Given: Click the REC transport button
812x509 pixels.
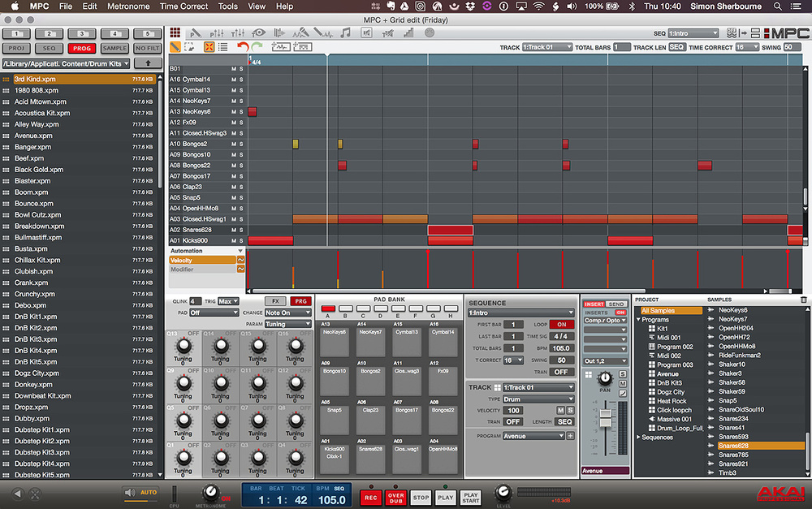Looking at the screenshot, I should pos(371,498).
